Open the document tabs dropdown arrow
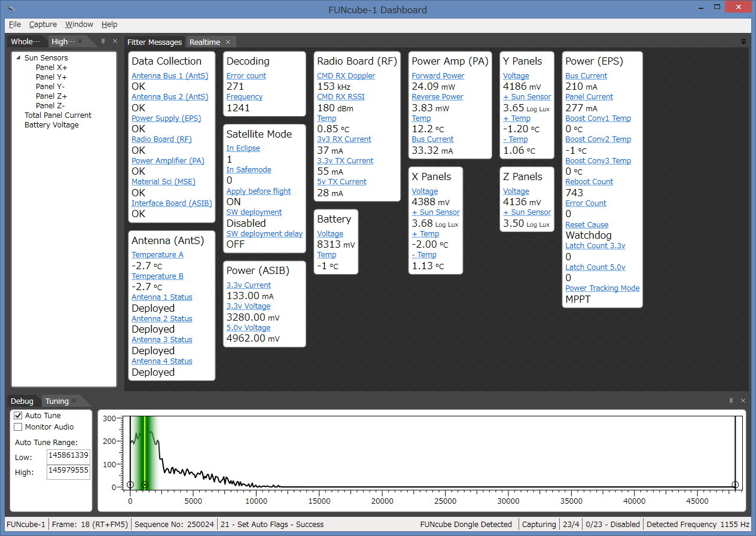This screenshot has height=536, width=756. tap(743, 42)
